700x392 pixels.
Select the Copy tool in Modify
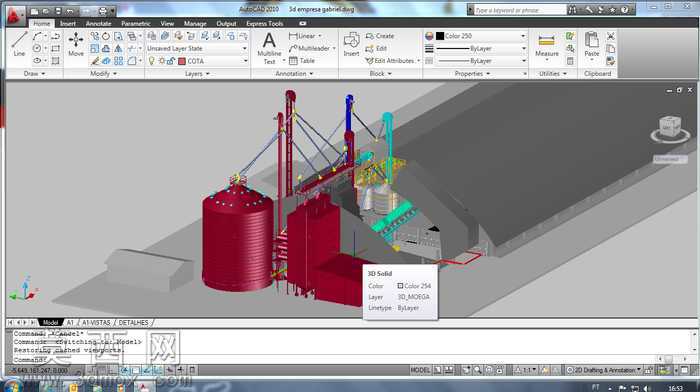tap(94, 36)
